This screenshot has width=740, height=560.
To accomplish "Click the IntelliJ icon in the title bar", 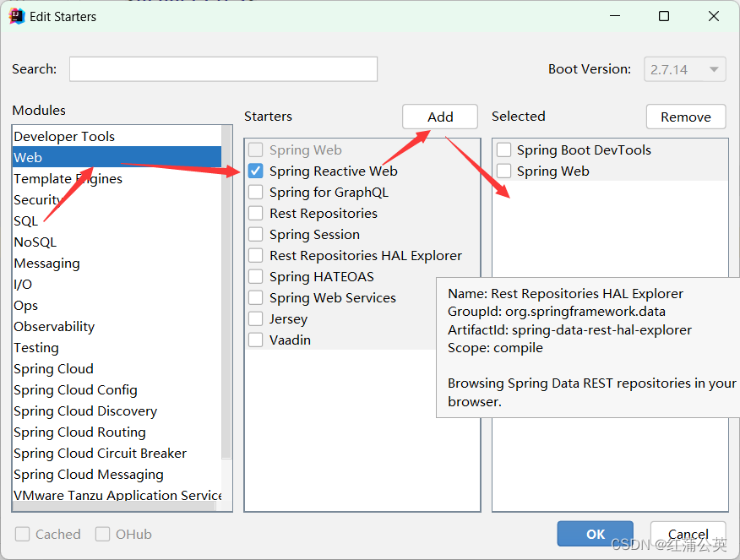I will (x=17, y=17).
